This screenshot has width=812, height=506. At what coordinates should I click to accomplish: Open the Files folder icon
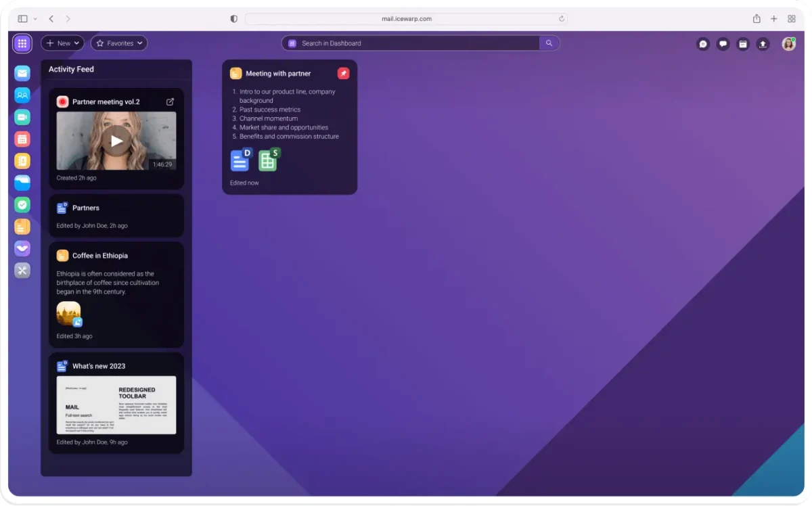22,183
